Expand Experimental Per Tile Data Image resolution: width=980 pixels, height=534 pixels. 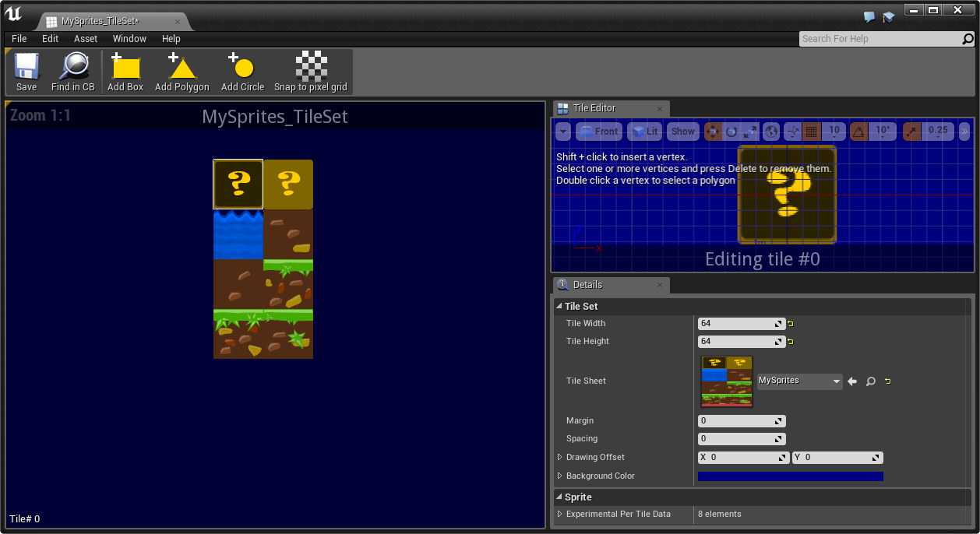click(559, 514)
